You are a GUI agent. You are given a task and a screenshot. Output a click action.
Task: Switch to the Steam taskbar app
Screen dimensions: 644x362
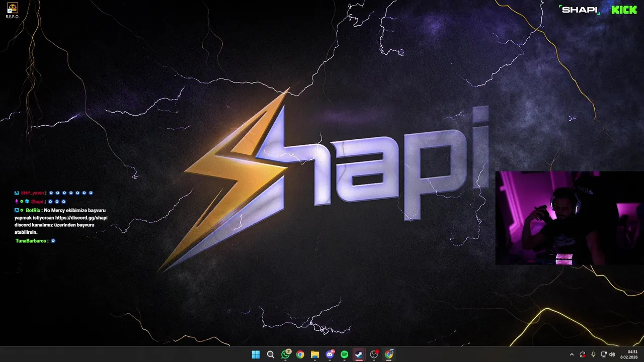[x=359, y=354]
